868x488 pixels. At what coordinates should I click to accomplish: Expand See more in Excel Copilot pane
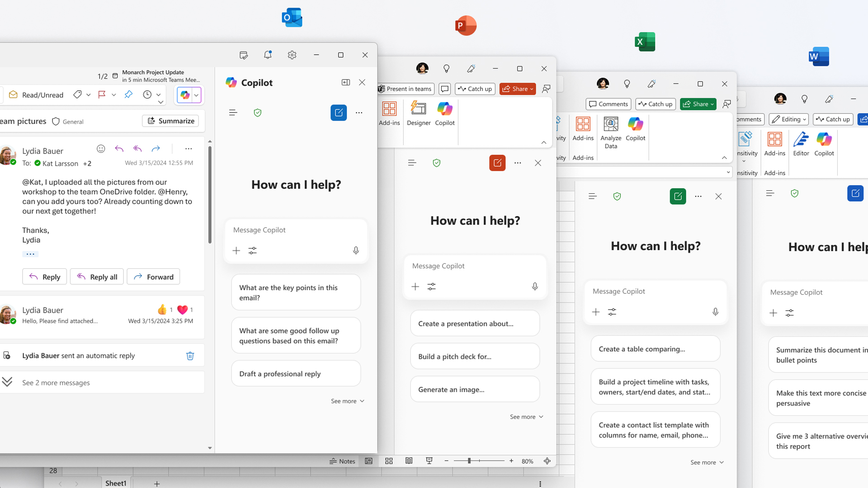pyautogui.click(x=707, y=463)
